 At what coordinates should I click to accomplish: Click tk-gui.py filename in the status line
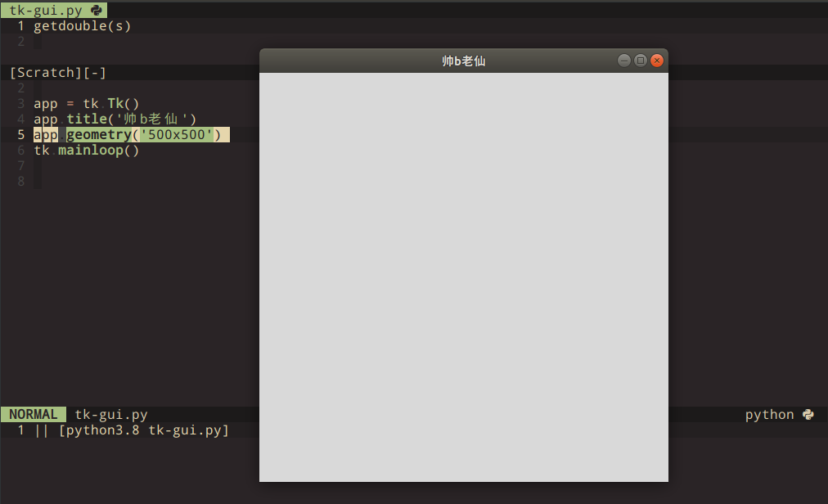111,415
